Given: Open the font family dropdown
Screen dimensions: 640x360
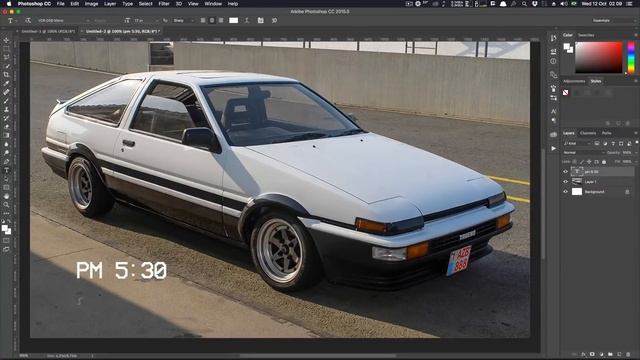Looking at the screenshot, I should (63, 20).
